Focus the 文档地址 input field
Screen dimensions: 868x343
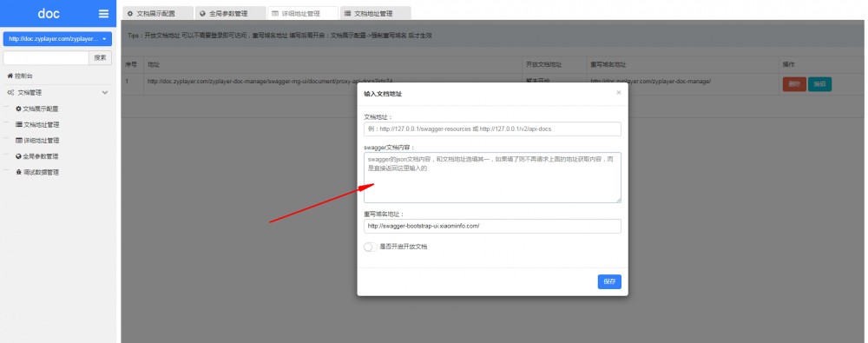[493, 129]
